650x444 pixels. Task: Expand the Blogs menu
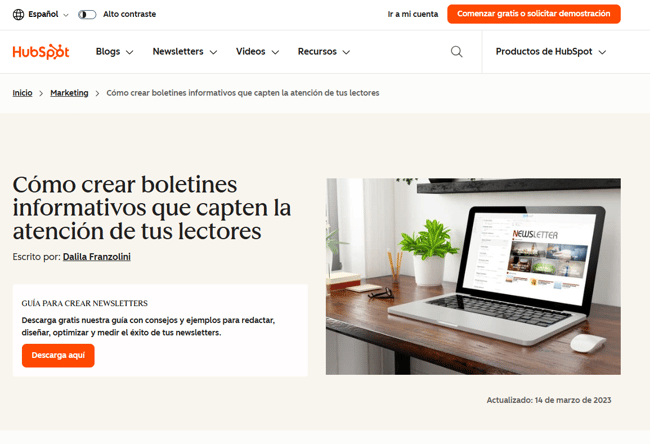click(x=114, y=52)
